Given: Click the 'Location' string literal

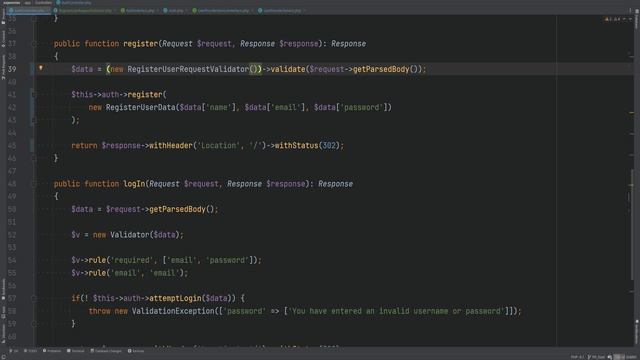Looking at the screenshot, I should 218,146.
